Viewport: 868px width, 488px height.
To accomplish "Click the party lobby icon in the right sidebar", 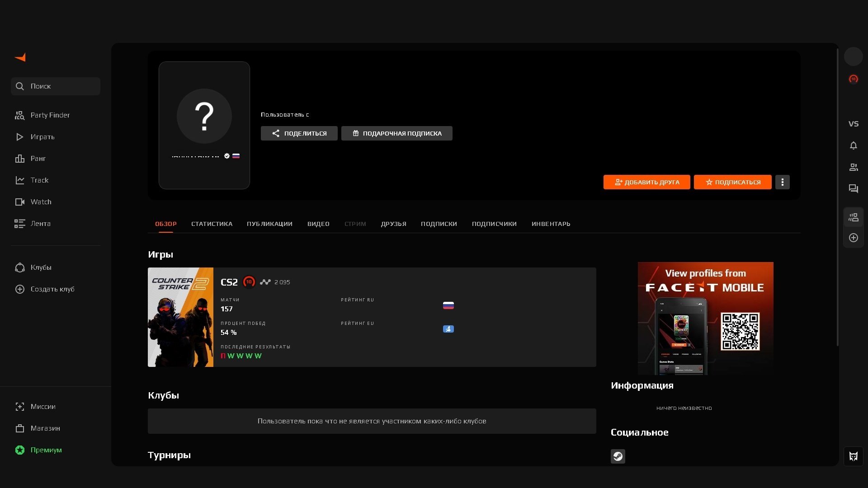I will tap(853, 218).
